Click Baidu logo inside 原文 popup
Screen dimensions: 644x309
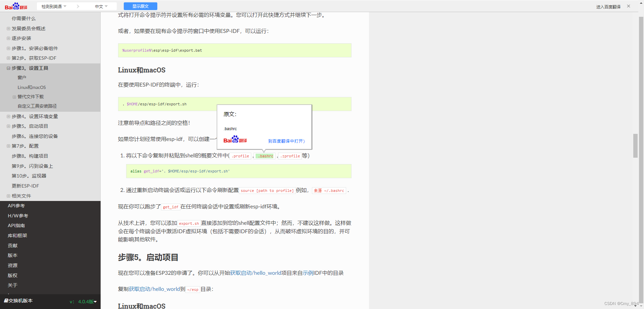[235, 140]
